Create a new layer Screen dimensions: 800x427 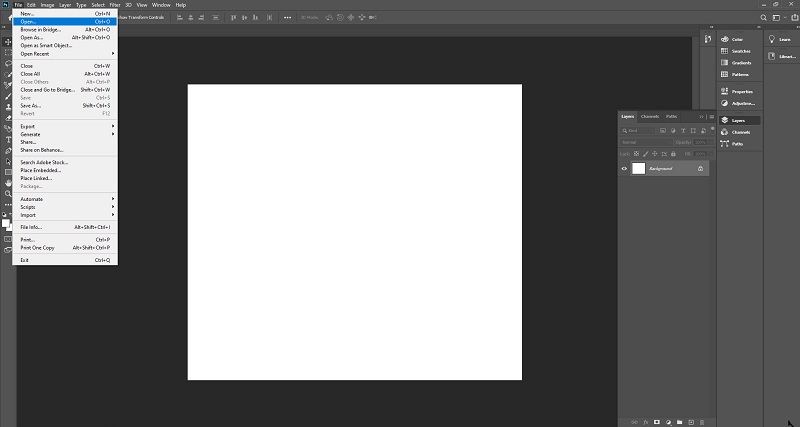click(x=691, y=422)
